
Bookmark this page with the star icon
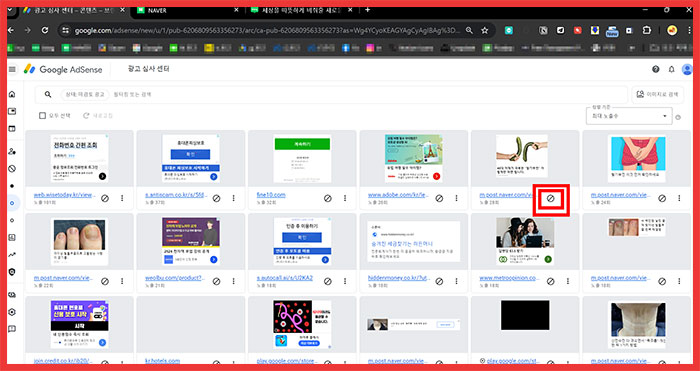coord(485,30)
